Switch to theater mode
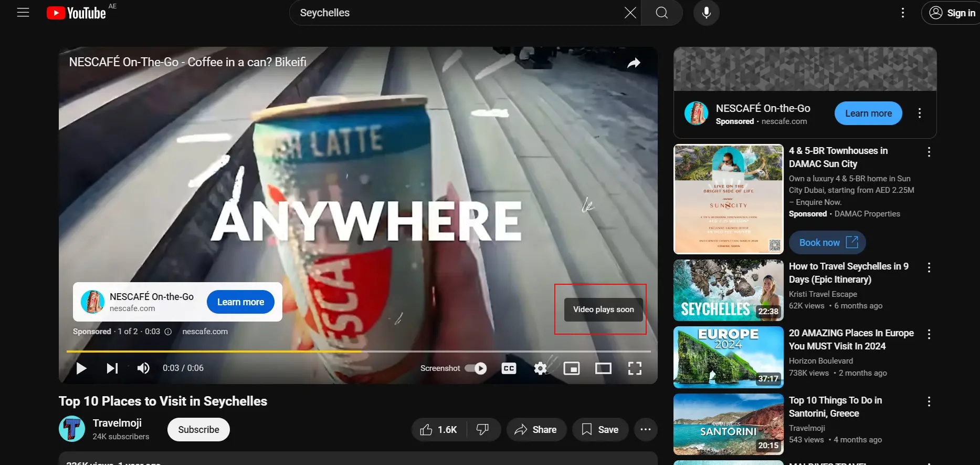Image resolution: width=980 pixels, height=465 pixels. [603, 368]
